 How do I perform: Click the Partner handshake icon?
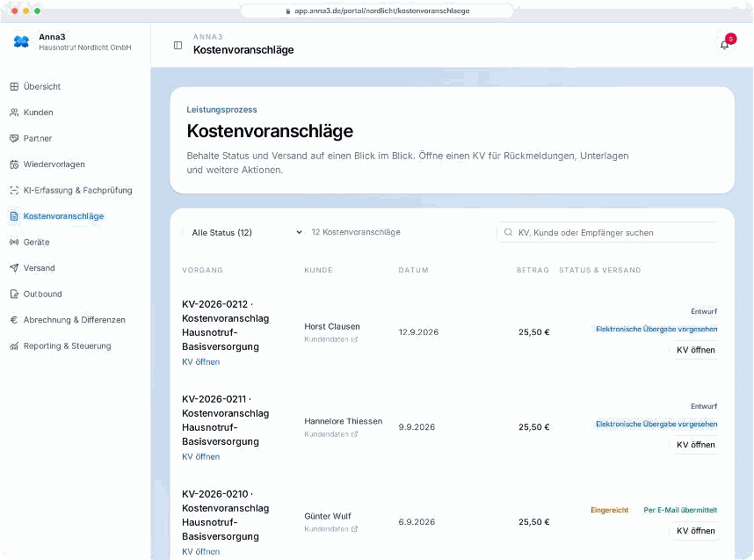[14, 139]
